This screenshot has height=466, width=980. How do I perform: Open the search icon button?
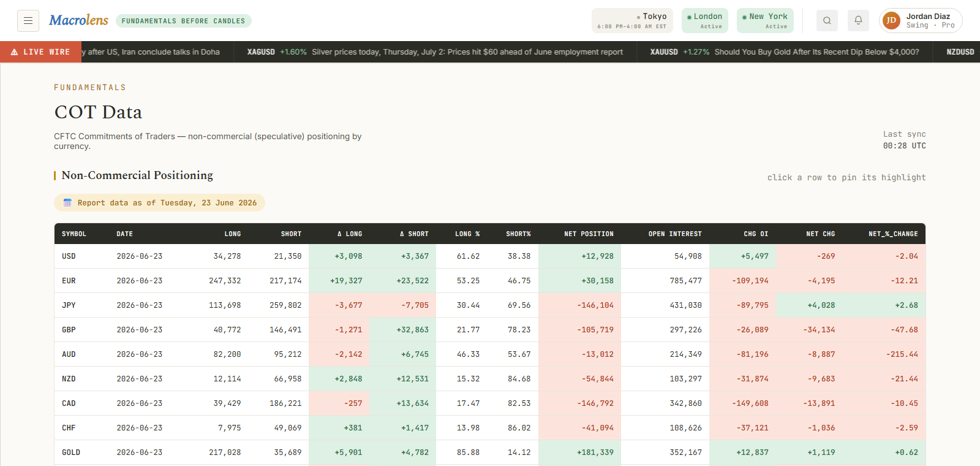(x=827, y=20)
